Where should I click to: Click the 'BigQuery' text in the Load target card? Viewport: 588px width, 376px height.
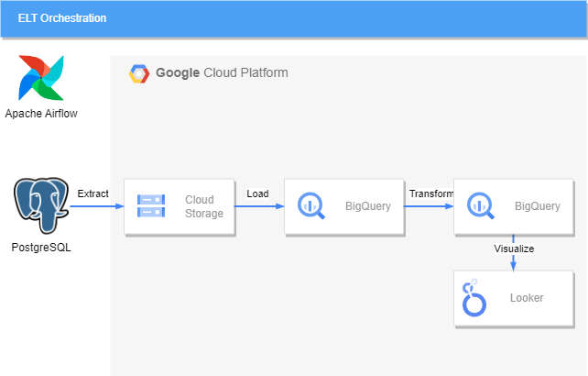pyautogui.click(x=368, y=206)
